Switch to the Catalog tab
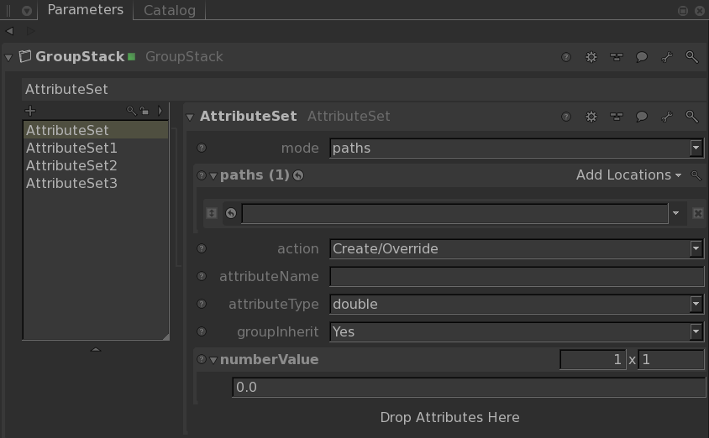709x438 pixels. pyautogui.click(x=170, y=11)
